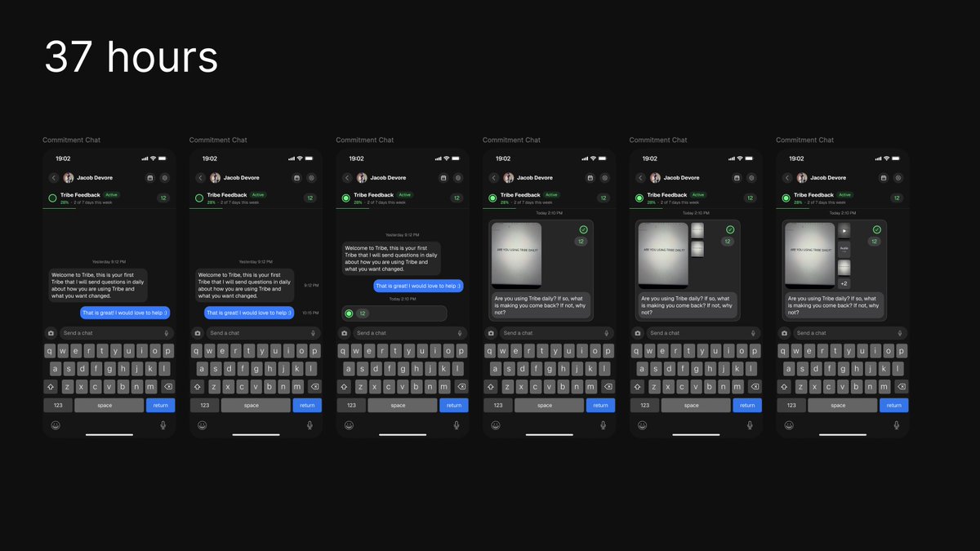Toggle the green checkmark in the fourth phone card

pyautogui.click(x=583, y=230)
